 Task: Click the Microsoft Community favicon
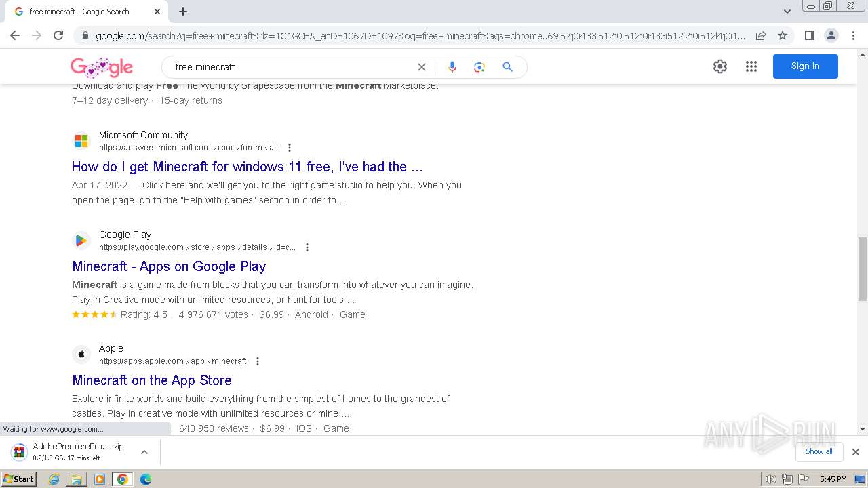click(x=81, y=141)
